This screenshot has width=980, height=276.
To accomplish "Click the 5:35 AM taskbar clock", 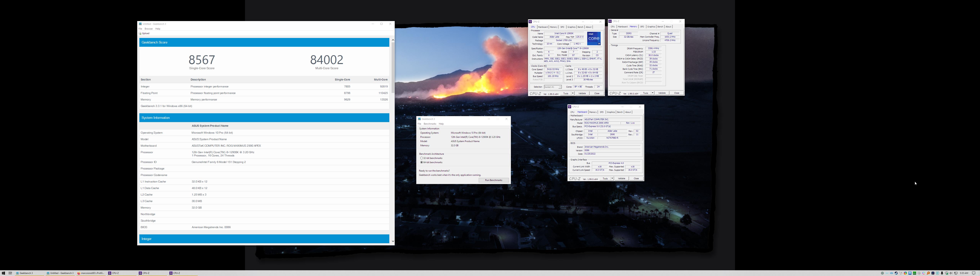I will click(x=964, y=273).
